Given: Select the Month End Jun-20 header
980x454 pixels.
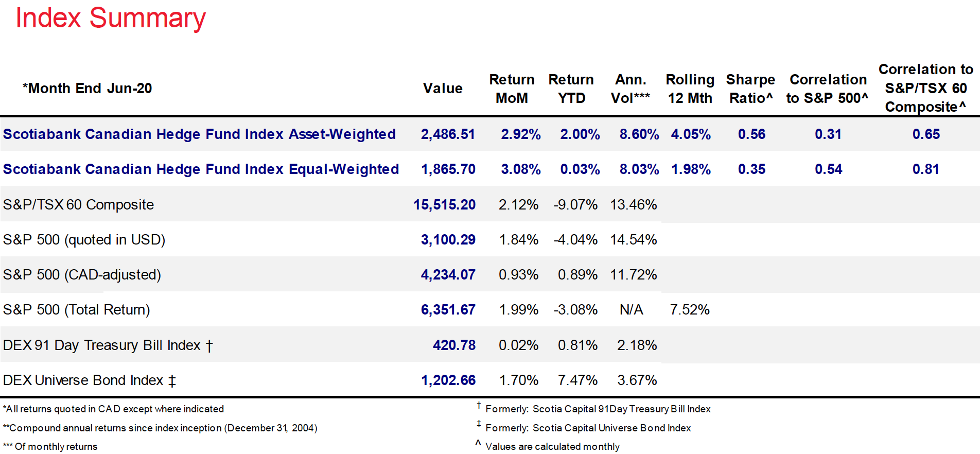Looking at the screenshot, I should [87, 89].
